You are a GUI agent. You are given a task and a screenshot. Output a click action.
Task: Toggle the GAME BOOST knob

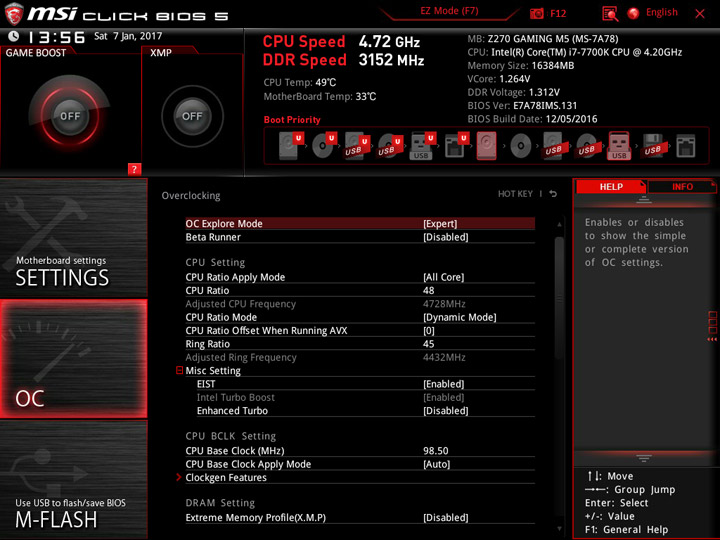pyautogui.click(x=70, y=116)
